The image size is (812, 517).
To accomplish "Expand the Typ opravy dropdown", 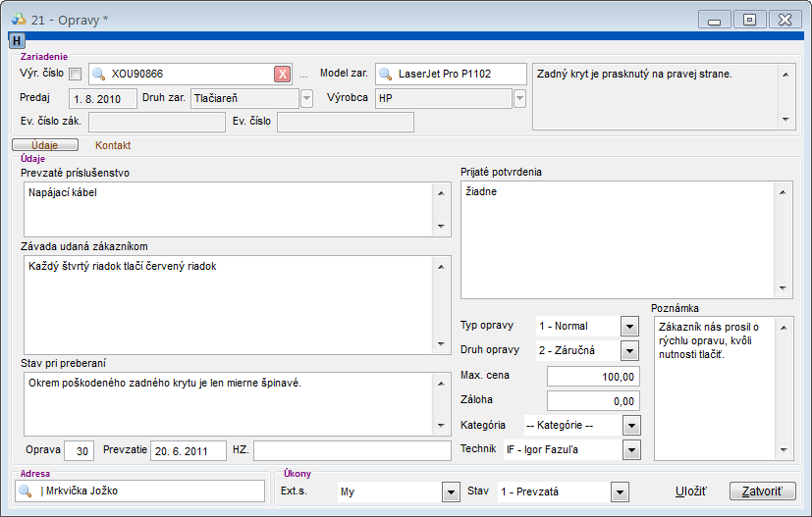I will (x=629, y=326).
